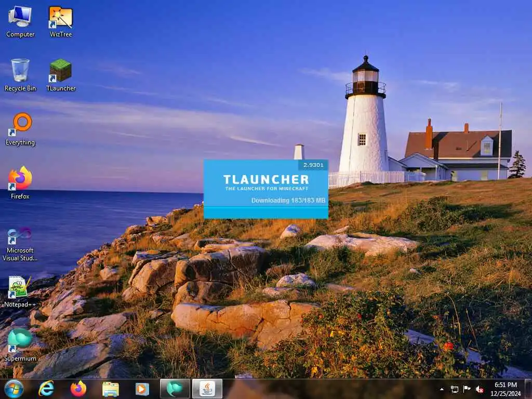Open the Action Center flag icon

[467, 389]
